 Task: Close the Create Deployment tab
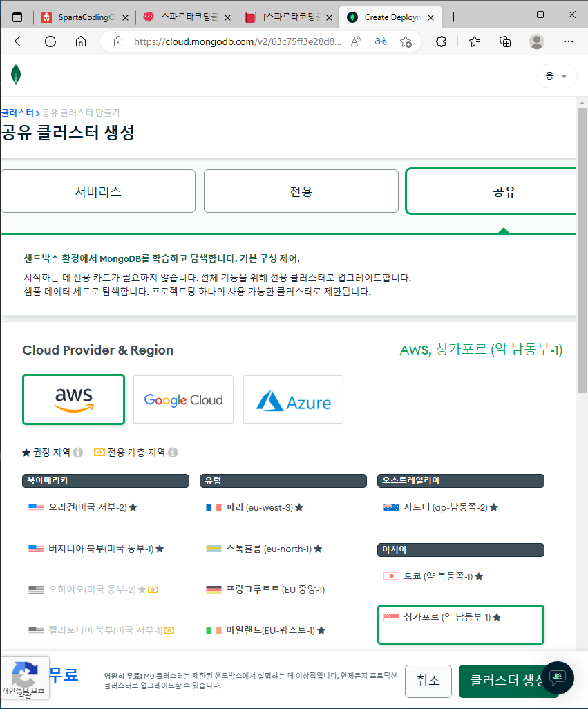pyautogui.click(x=430, y=18)
